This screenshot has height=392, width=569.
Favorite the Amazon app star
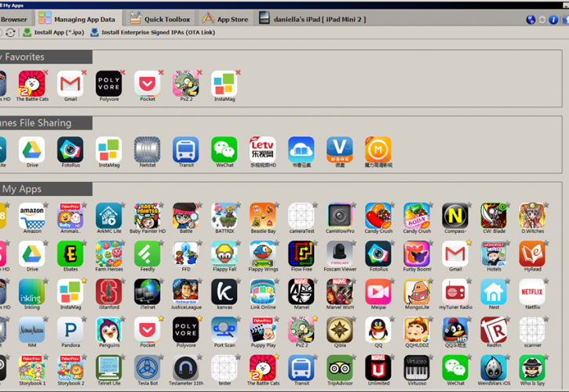pos(46,205)
